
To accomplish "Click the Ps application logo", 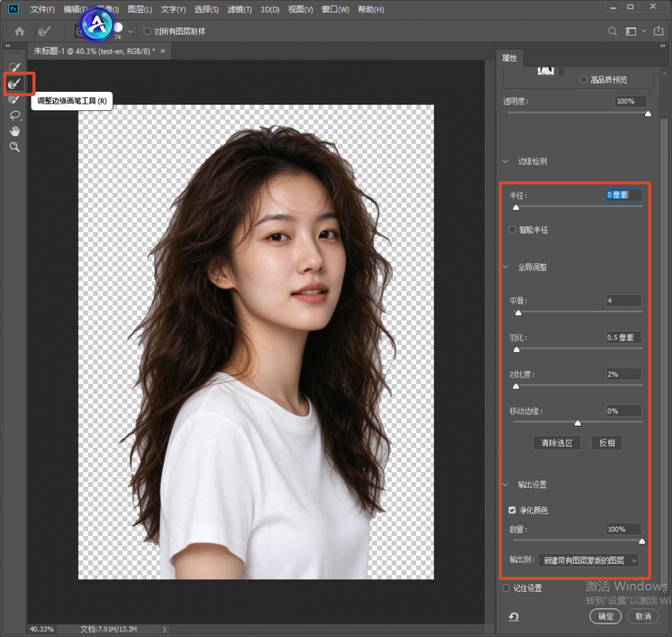I will point(14,9).
